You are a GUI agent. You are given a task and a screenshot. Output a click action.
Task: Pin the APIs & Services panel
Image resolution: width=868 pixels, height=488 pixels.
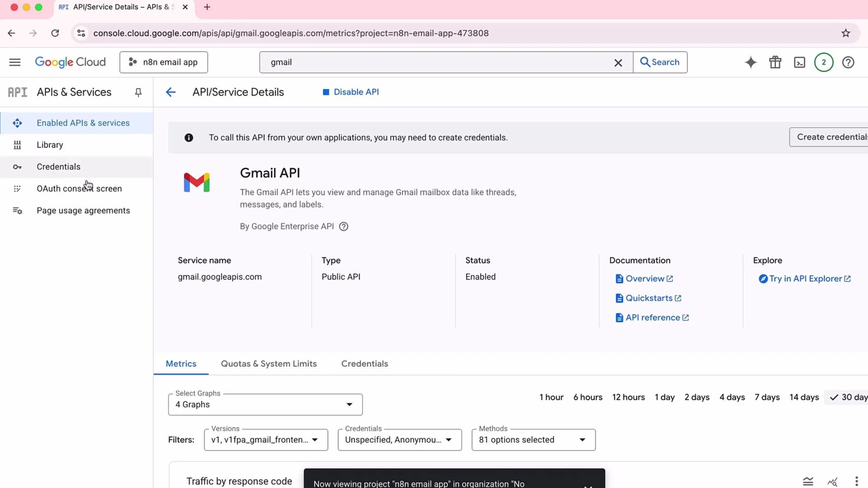138,92
